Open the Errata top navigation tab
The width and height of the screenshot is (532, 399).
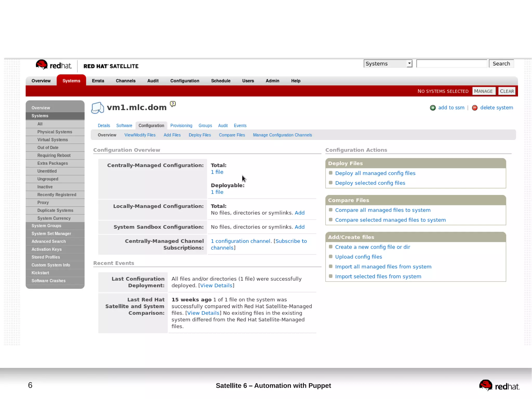click(x=98, y=81)
